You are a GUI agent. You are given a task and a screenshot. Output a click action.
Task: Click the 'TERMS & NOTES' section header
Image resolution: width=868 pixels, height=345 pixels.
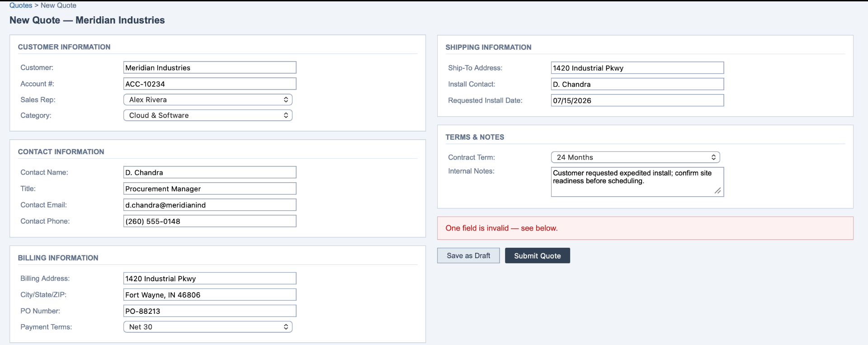[475, 137]
